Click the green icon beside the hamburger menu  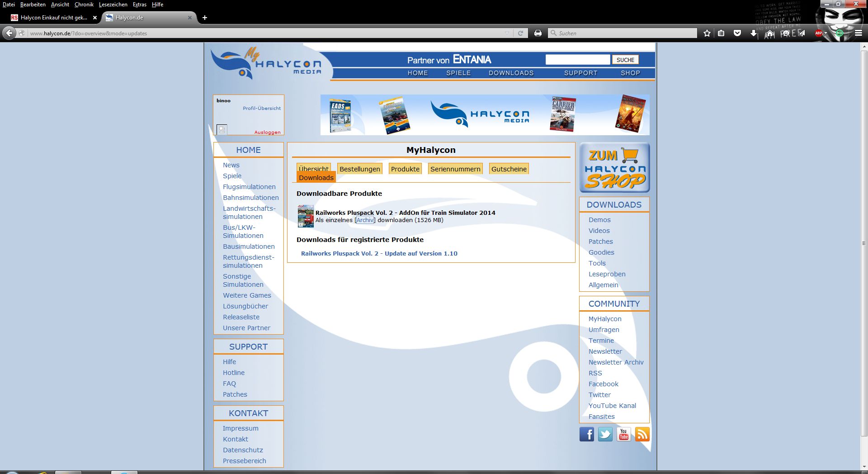point(840,33)
